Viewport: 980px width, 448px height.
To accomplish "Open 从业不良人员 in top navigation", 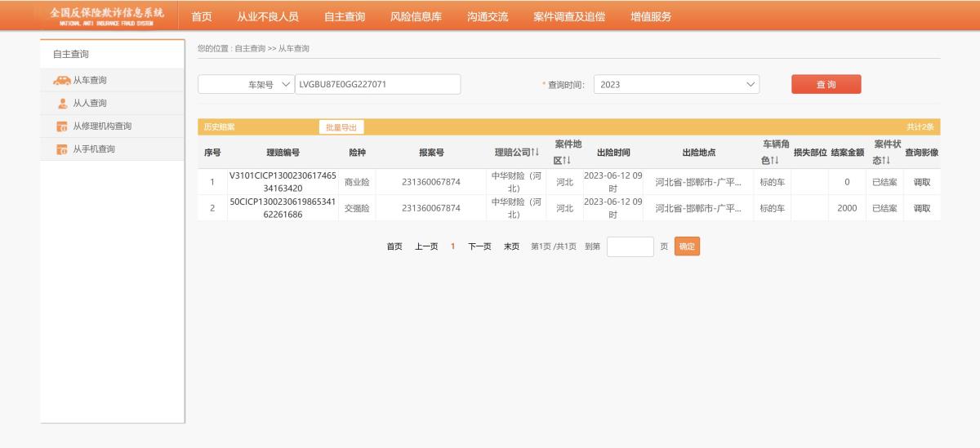I will [268, 16].
